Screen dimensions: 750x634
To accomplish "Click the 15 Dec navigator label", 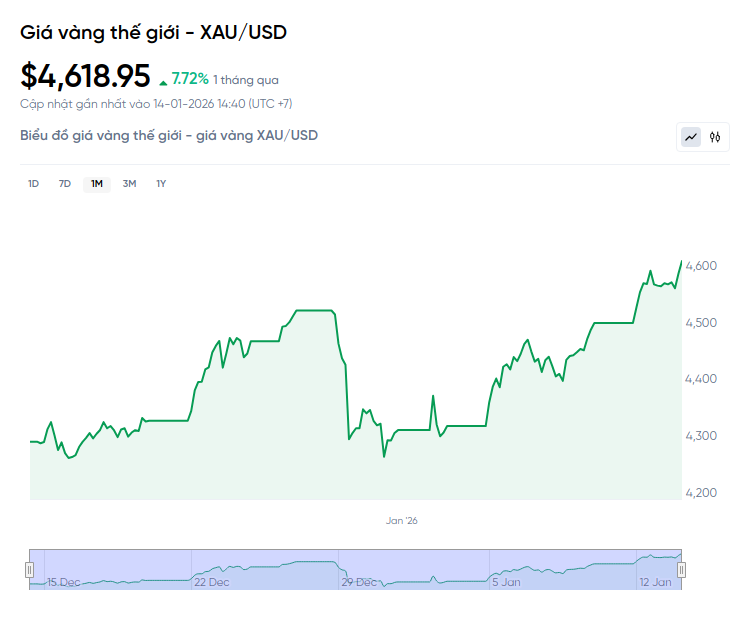I will tap(64, 581).
